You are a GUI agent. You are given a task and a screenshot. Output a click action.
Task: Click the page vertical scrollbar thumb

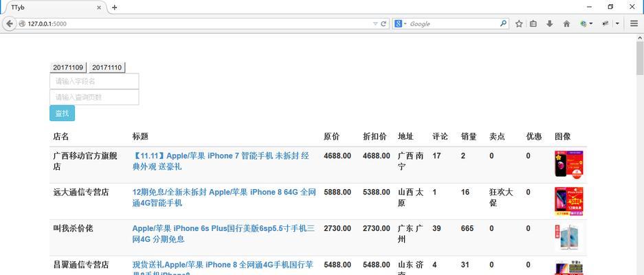(x=640, y=58)
